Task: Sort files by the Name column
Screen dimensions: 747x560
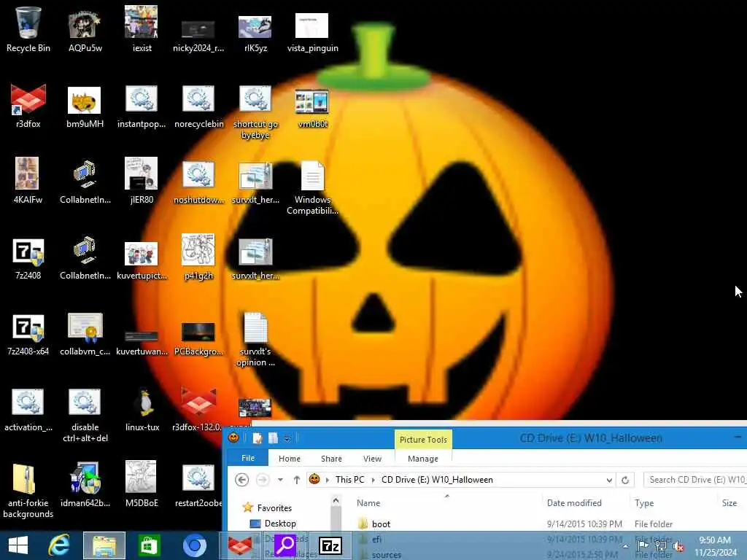Action: [x=368, y=503]
